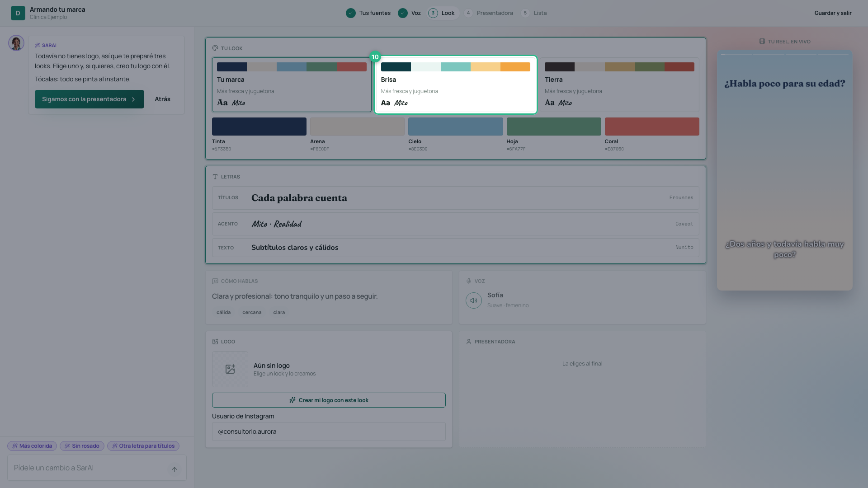The image size is (868, 488).
Task: Click the green D brand badge
Action: click(x=18, y=13)
